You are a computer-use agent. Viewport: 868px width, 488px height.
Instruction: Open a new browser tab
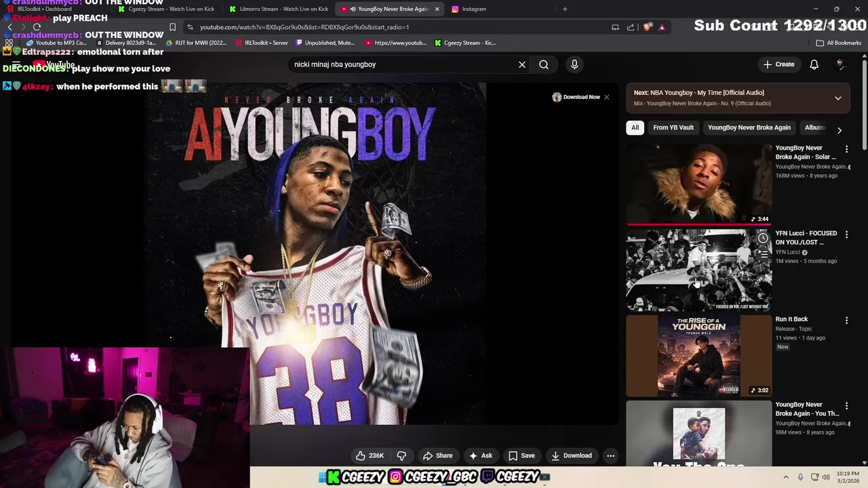pyautogui.click(x=565, y=9)
